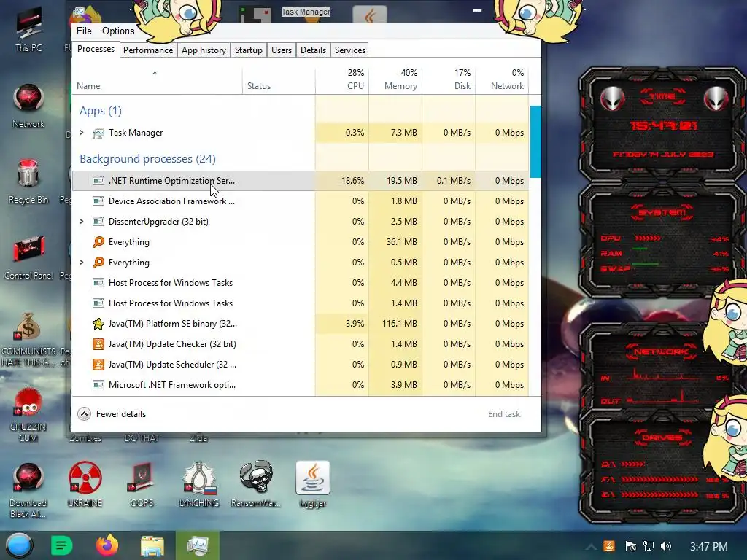Click the Java tray icon
747x560 pixels.
609,546
